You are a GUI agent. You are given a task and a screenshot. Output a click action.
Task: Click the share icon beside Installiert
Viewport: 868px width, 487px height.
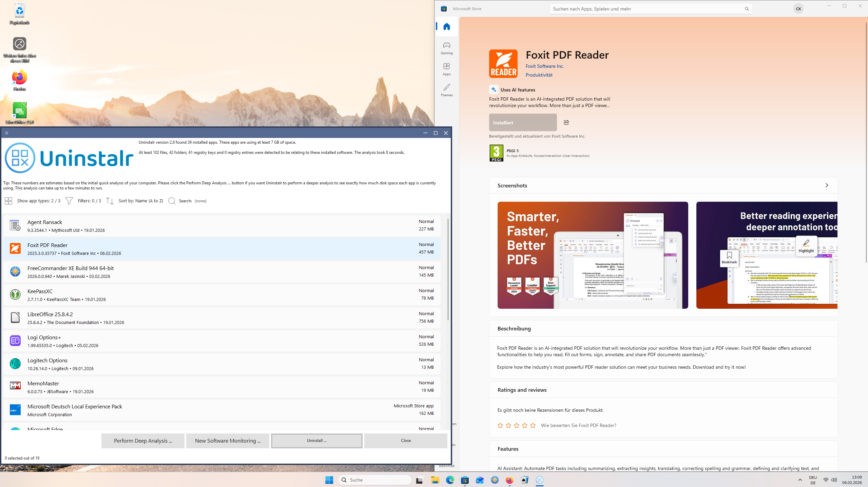pos(566,122)
